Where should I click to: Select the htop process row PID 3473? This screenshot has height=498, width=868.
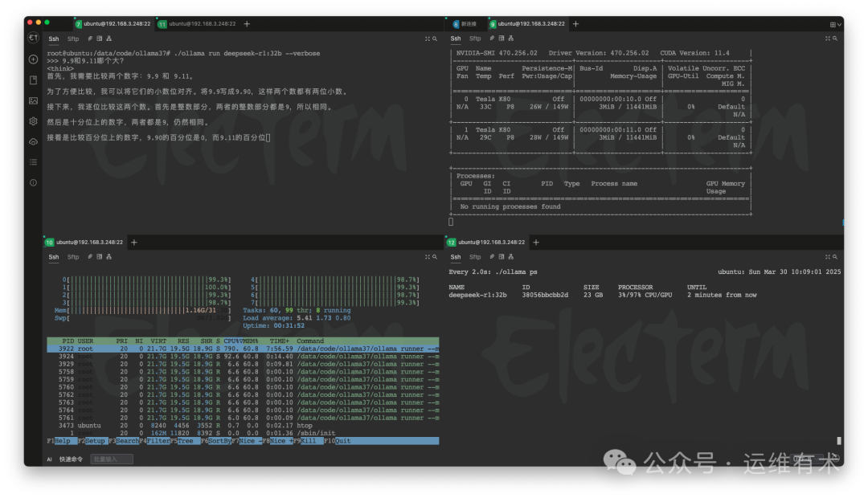243,426
